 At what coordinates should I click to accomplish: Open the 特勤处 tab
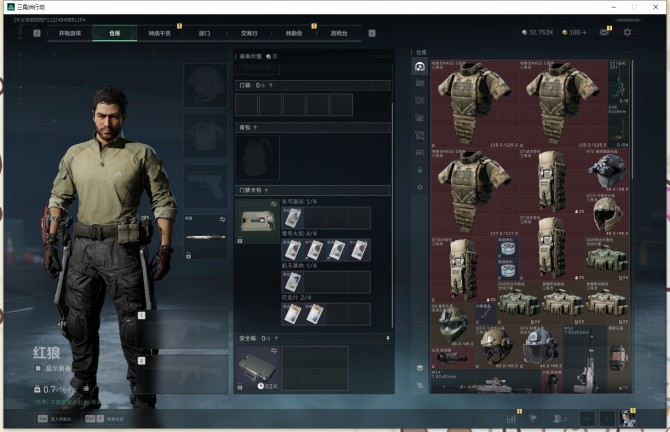pos(294,33)
